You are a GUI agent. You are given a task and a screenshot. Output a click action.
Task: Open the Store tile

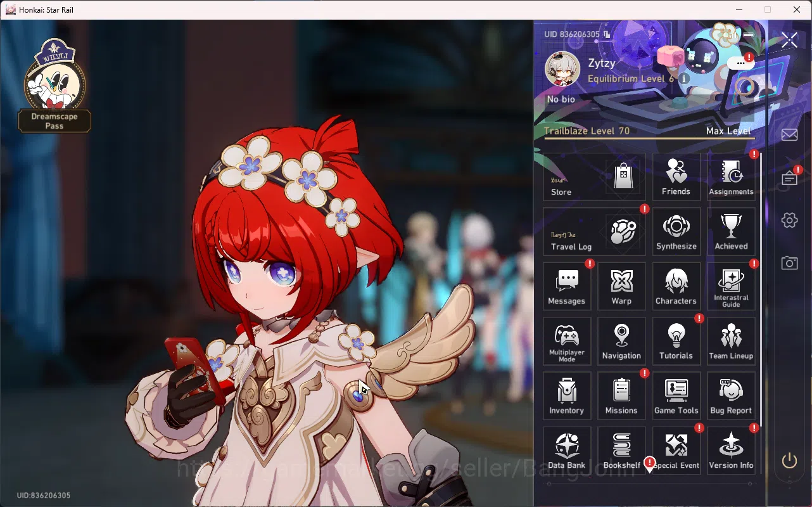[x=594, y=177]
